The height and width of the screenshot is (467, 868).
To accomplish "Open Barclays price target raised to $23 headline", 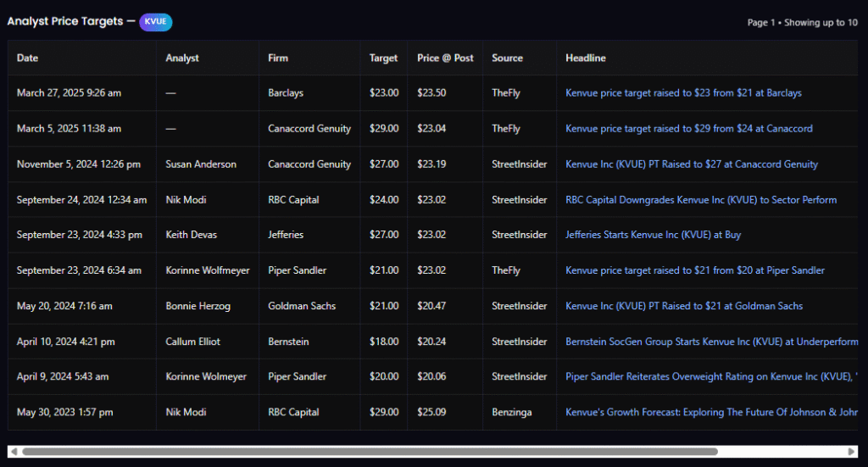I will click(683, 93).
